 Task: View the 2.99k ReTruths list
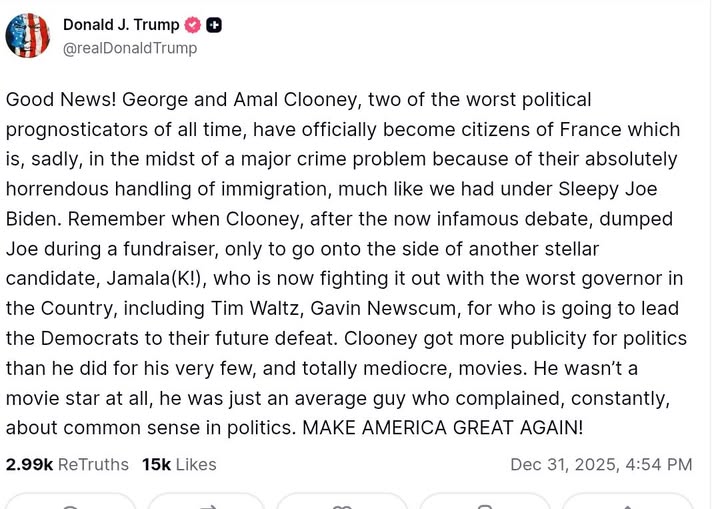coord(67,464)
